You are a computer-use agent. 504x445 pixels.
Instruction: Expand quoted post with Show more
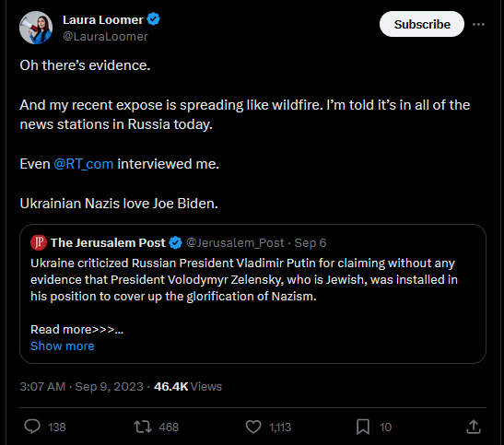(63, 346)
